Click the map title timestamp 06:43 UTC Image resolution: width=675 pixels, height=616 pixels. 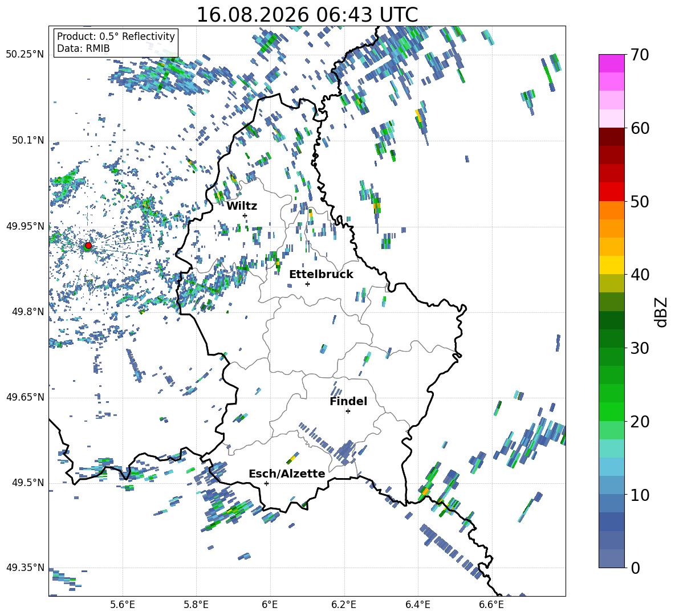point(367,15)
